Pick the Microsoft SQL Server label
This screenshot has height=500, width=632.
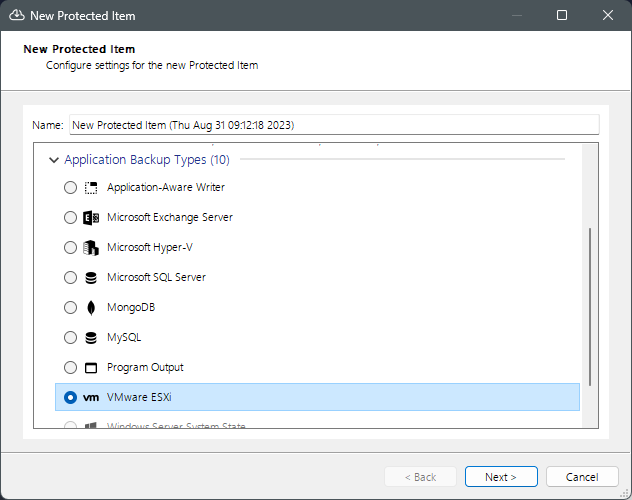coord(156,277)
